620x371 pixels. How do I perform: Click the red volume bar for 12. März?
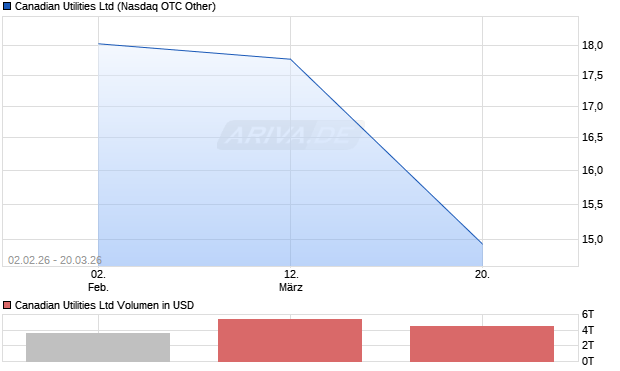tap(290, 340)
